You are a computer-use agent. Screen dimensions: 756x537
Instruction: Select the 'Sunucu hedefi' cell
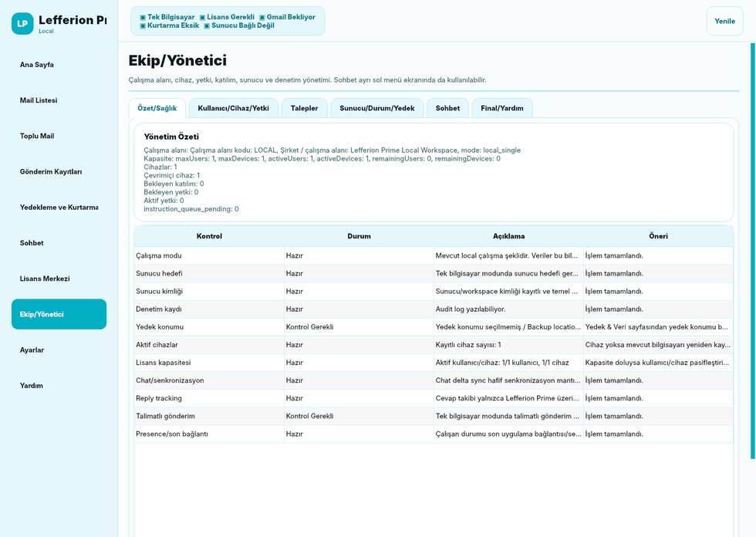[209, 273]
